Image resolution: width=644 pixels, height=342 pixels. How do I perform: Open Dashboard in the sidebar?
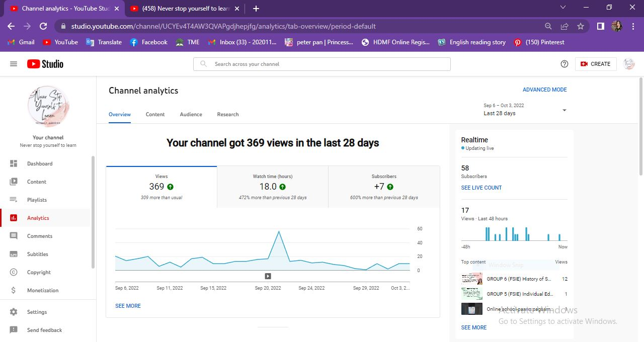pos(45,163)
